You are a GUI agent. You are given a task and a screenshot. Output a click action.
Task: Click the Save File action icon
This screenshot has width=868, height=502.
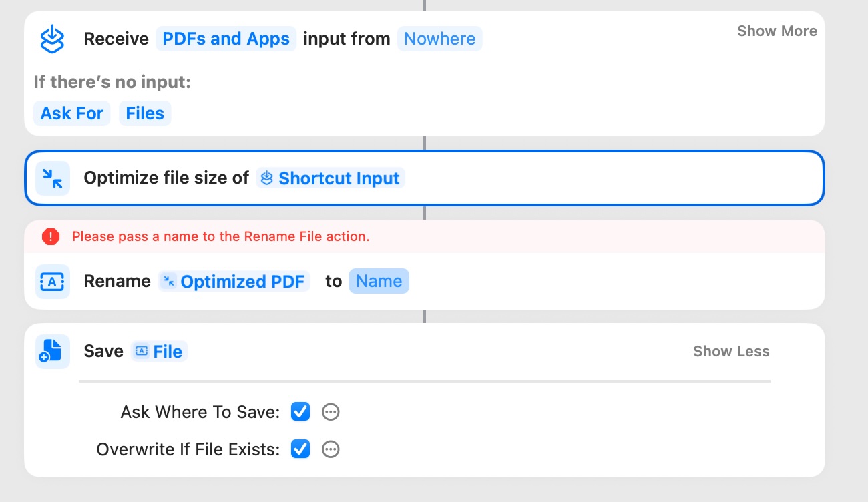pos(52,352)
